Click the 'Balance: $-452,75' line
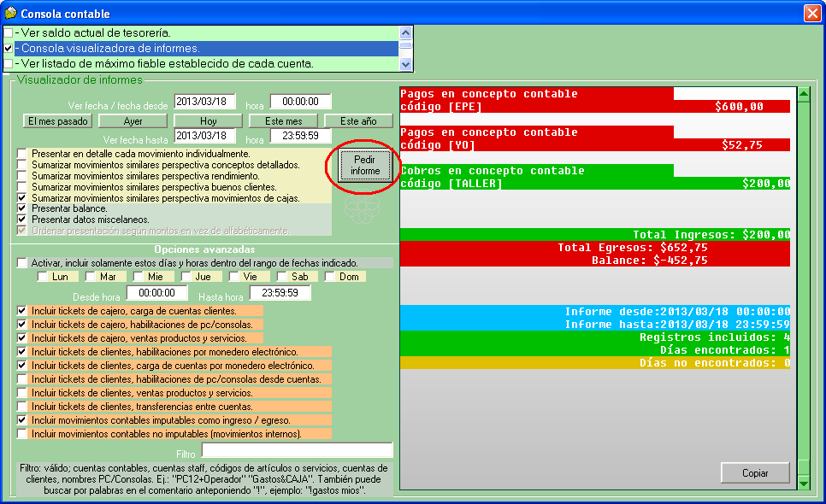826x504 pixels. [595, 261]
